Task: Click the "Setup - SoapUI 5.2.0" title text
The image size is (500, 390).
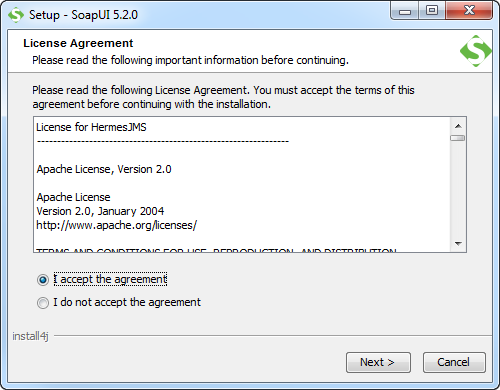Action: click(83, 15)
